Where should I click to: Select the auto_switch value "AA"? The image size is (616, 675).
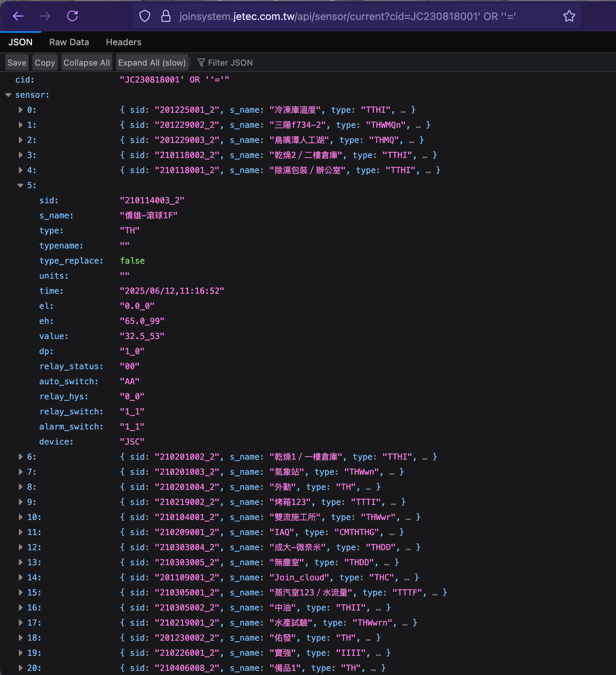click(x=130, y=381)
